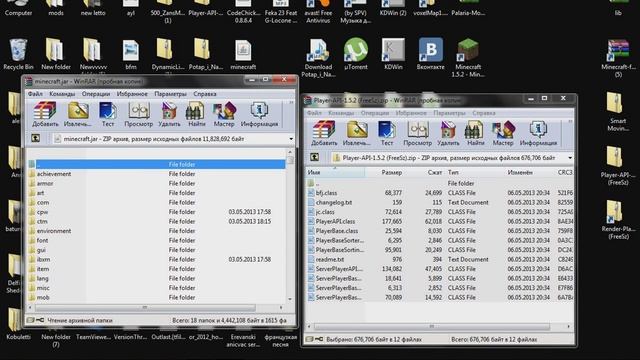Open Справка menu in minecraft.jar window
Viewport: 640px width, 360px height.
pos(204,94)
